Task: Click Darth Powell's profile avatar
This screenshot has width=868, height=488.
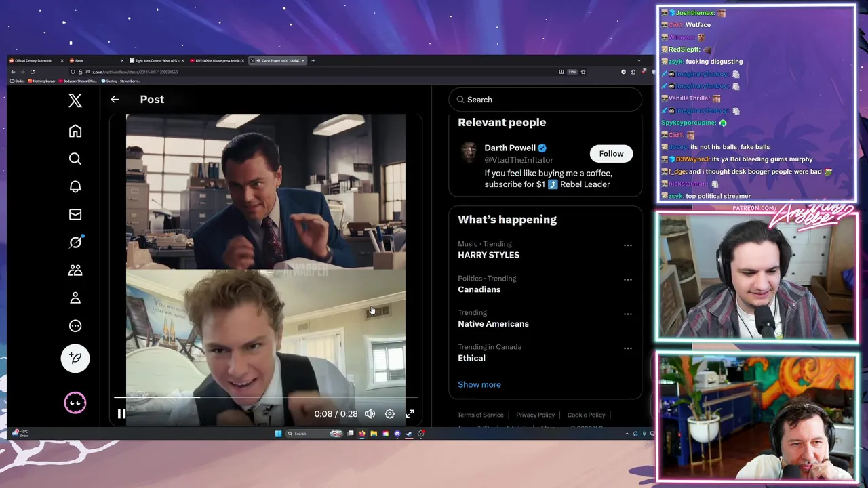Action: pyautogui.click(x=469, y=153)
